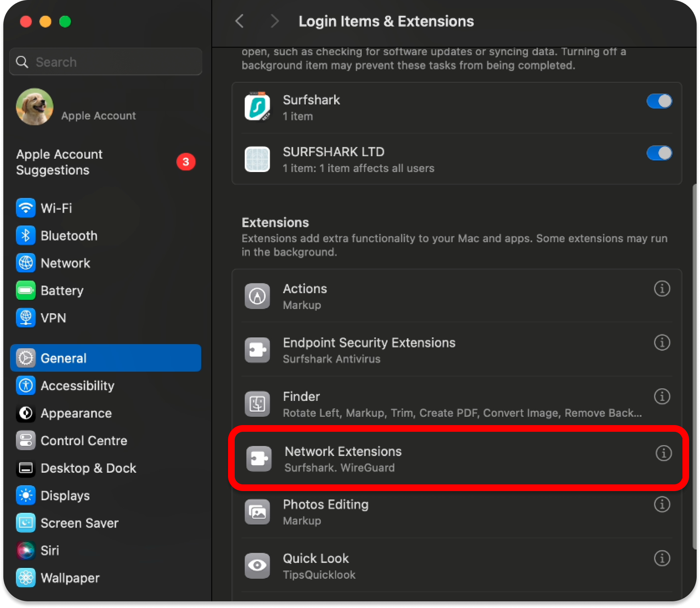Open Finder extensions info button
The image size is (700, 608).
[662, 397]
